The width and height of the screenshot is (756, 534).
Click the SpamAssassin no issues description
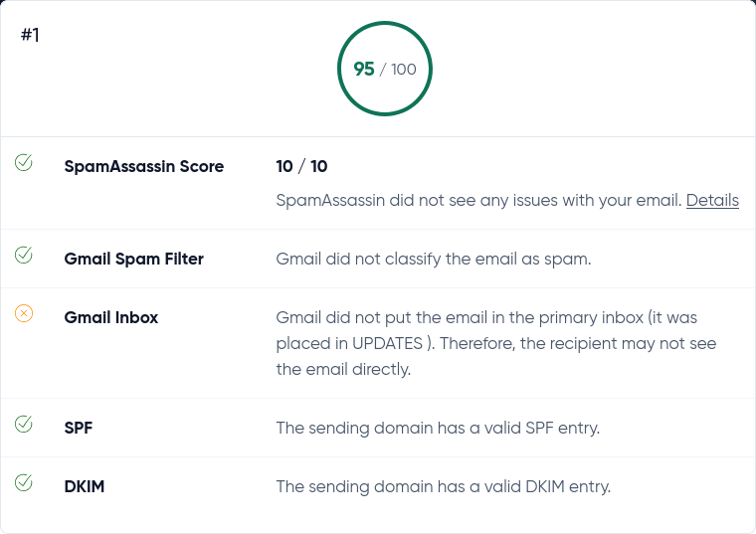point(478,200)
